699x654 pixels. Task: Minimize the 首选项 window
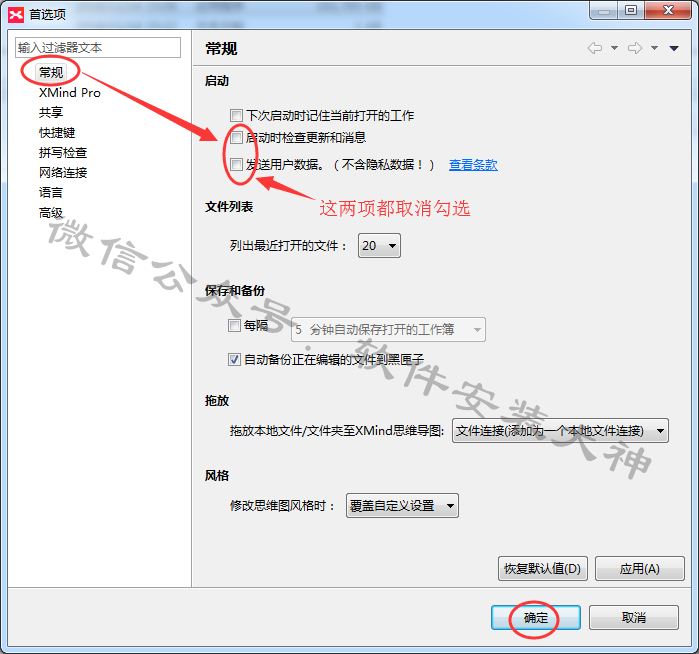[604, 11]
